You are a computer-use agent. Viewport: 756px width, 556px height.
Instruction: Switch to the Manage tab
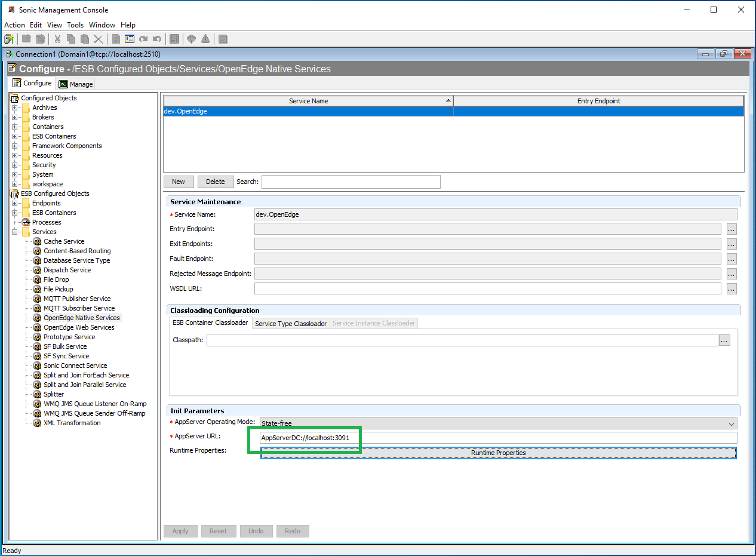click(x=75, y=84)
